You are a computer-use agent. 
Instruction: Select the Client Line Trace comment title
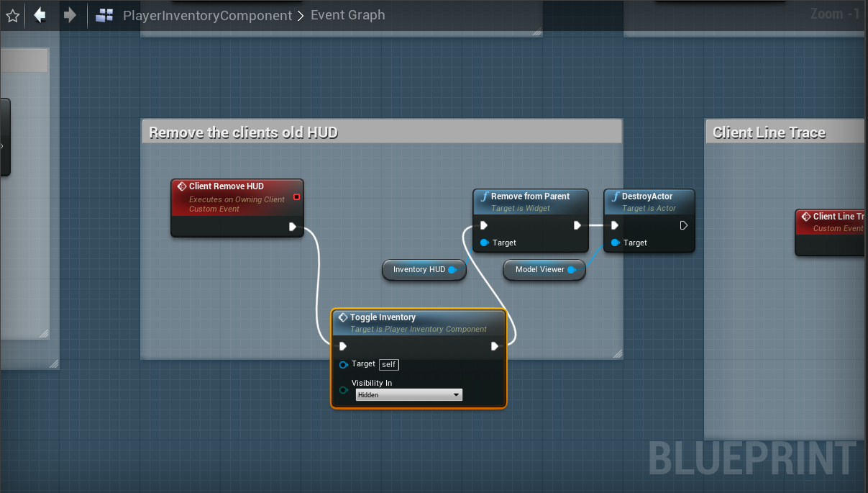(769, 132)
